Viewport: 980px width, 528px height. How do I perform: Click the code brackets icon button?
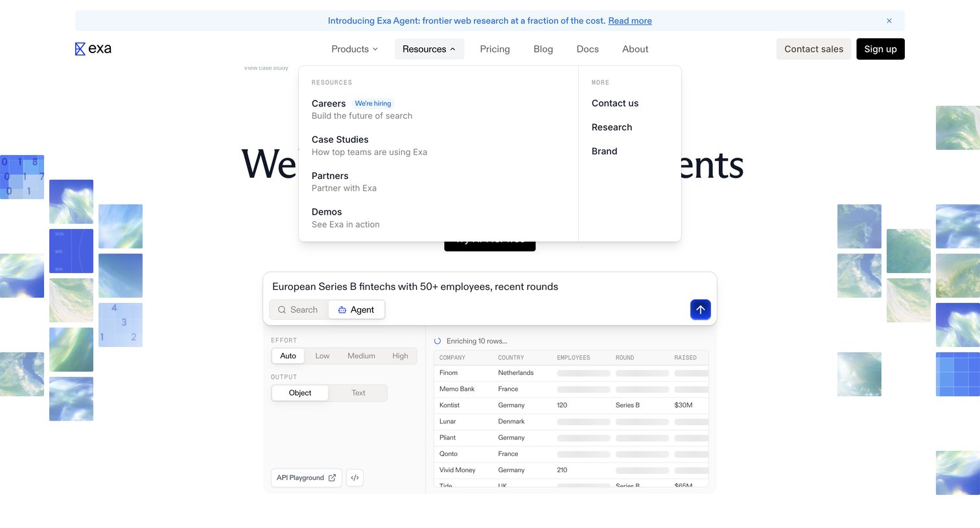click(355, 477)
